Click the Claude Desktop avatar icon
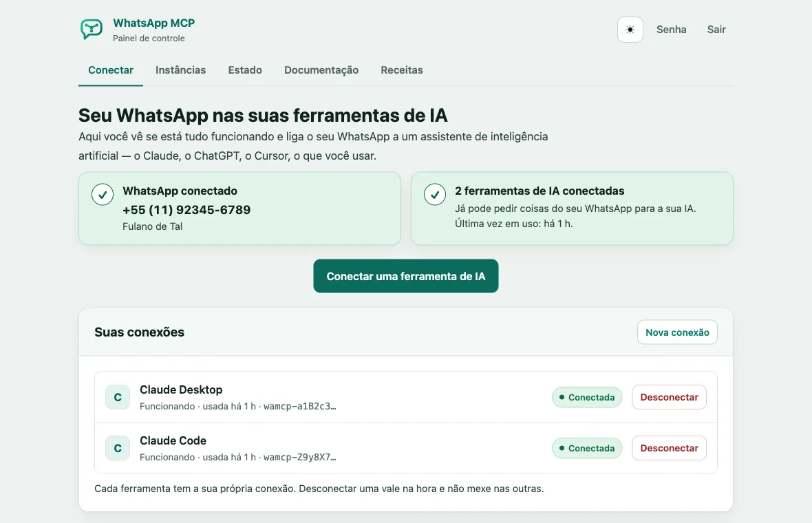This screenshot has width=812, height=523. (118, 397)
